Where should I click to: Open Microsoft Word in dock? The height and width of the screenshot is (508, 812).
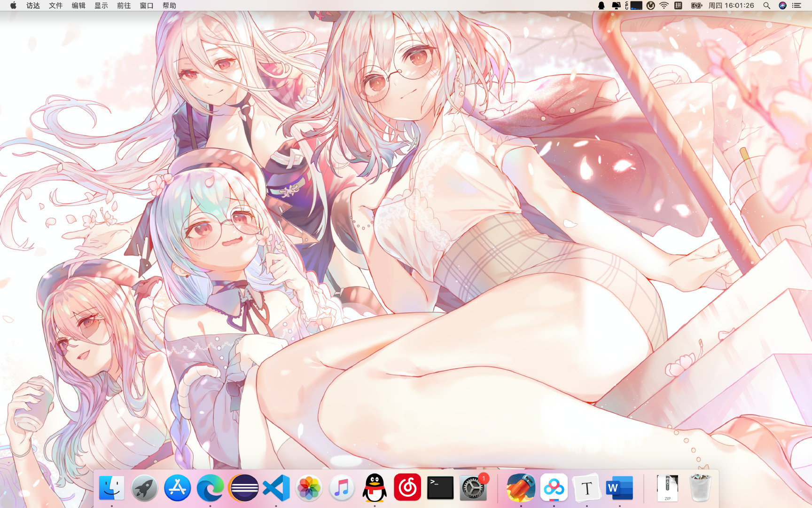click(x=620, y=488)
